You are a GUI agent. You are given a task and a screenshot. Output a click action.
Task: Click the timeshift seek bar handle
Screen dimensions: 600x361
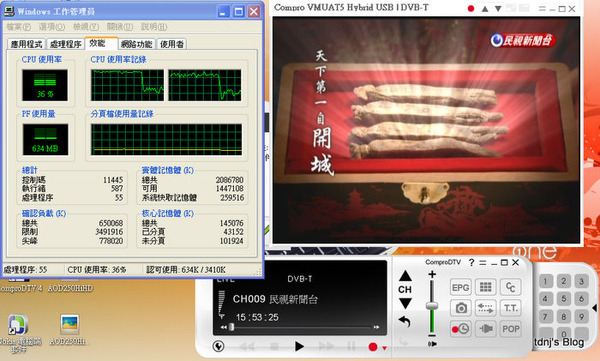tap(231, 327)
